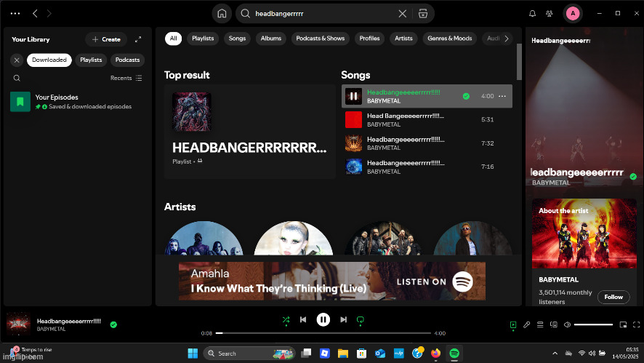The width and height of the screenshot is (644, 363).
Task: Open the Recents sort options
Action: [126, 78]
